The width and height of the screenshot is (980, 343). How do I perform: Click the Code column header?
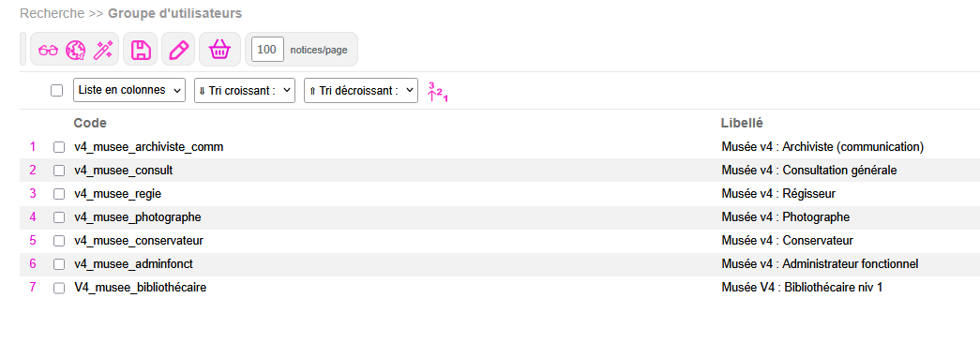pos(90,123)
